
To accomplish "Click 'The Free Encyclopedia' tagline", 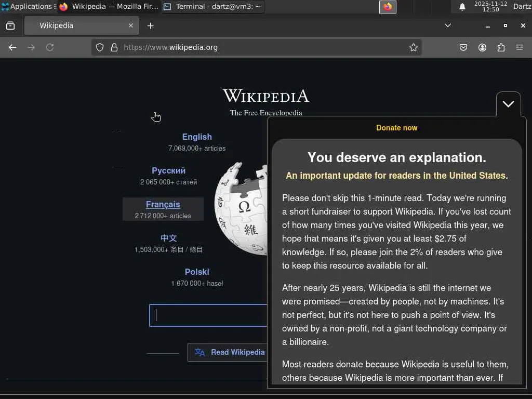I will pos(266,113).
